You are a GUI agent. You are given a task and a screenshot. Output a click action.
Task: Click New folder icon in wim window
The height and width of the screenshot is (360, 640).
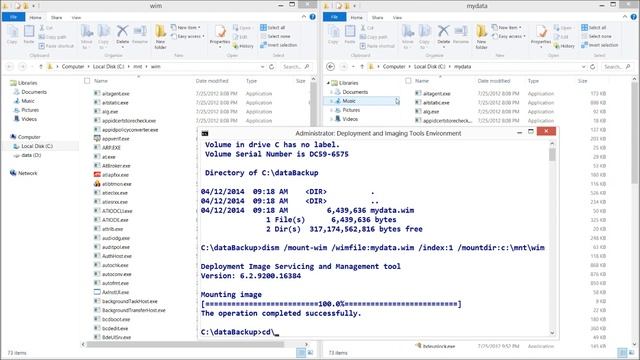click(160, 36)
